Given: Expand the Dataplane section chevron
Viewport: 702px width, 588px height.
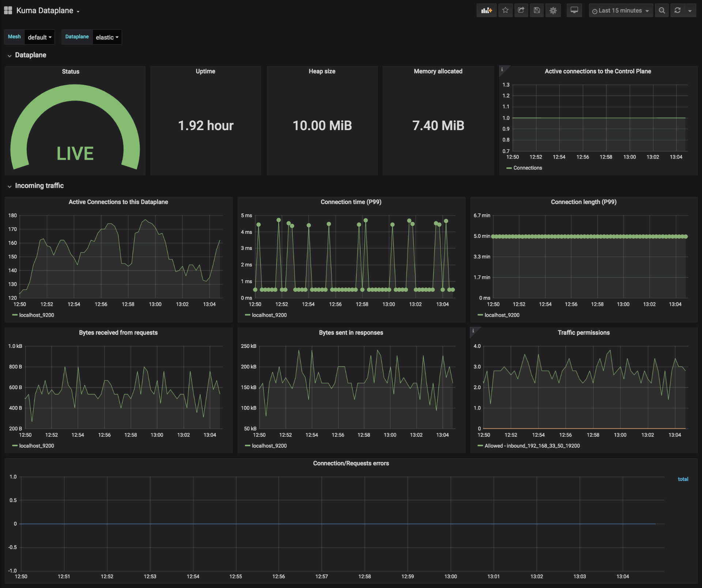Looking at the screenshot, I should tap(8, 56).
